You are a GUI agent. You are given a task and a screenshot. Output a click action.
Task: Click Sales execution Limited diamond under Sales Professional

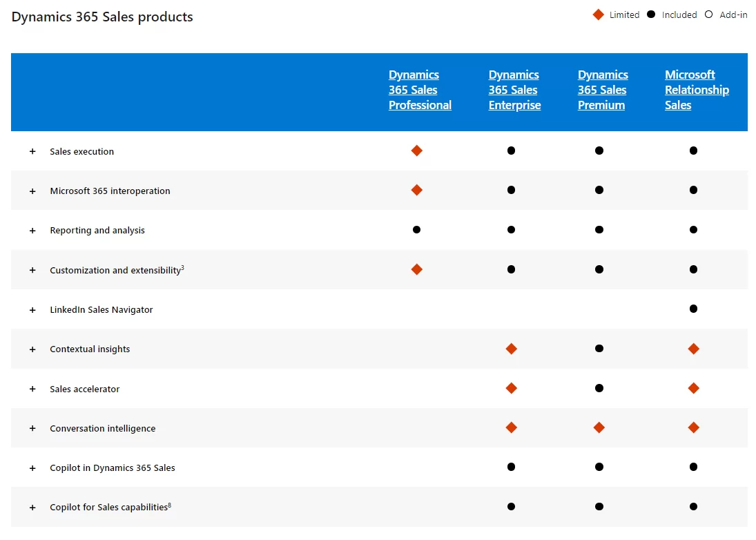coord(416,151)
